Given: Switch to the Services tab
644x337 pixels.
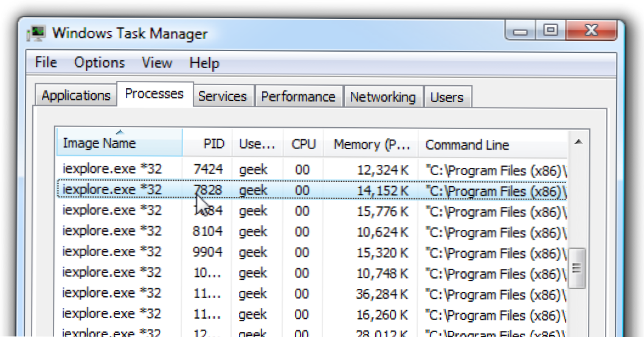Looking at the screenshot, I should 222,97.
